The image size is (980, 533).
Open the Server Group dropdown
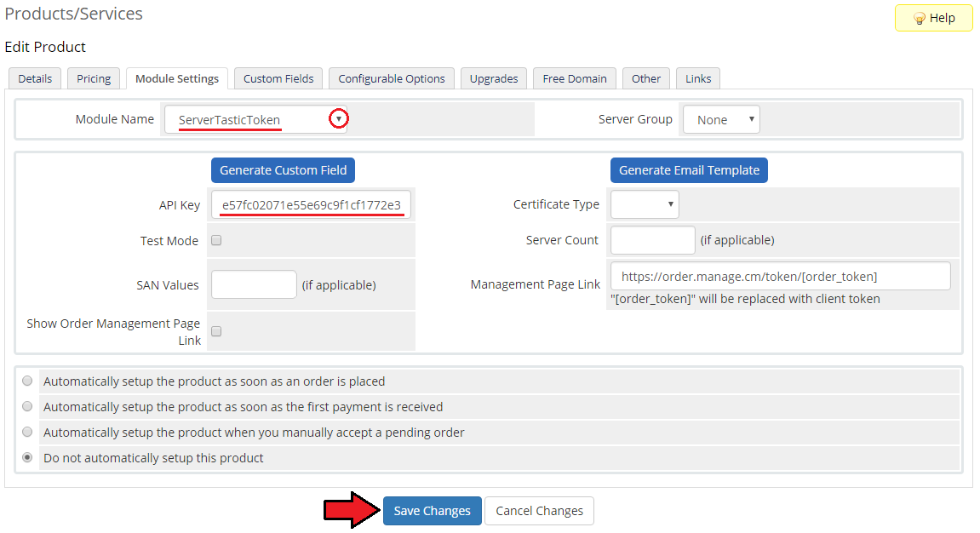click(x=721, y=120)
